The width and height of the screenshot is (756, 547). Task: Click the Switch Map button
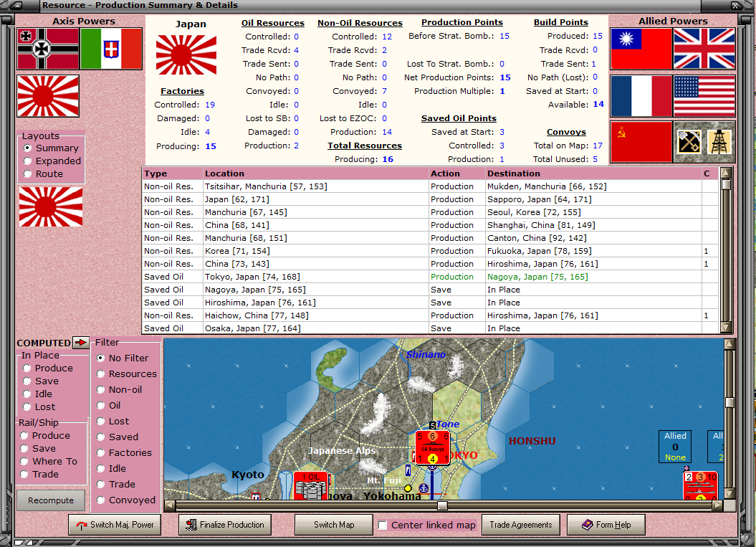(x=334, y=525)
